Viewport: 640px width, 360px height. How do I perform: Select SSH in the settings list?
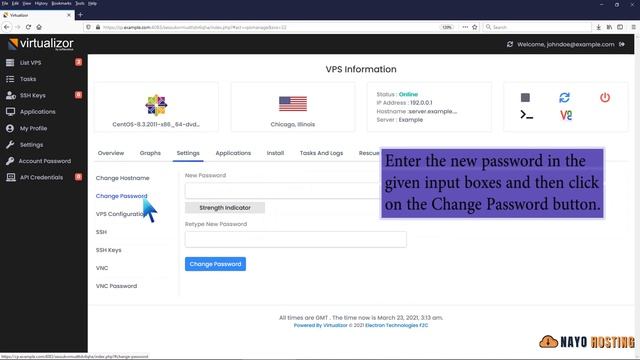(101, 232)
